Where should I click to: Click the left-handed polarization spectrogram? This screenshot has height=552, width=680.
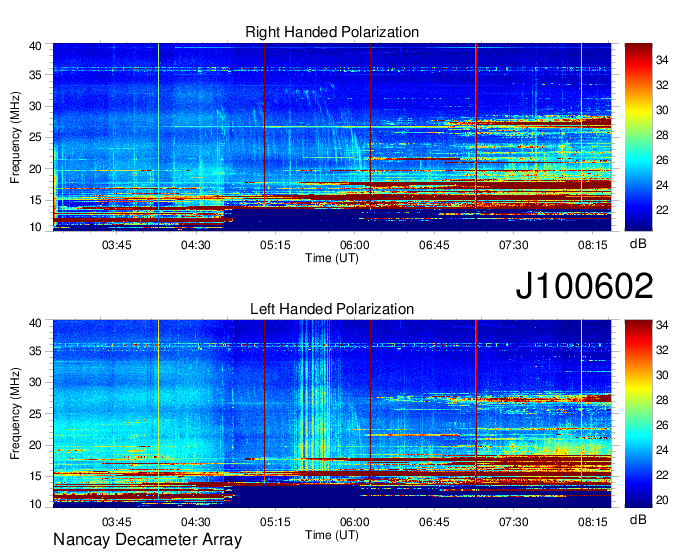click(x=332, y=413)
